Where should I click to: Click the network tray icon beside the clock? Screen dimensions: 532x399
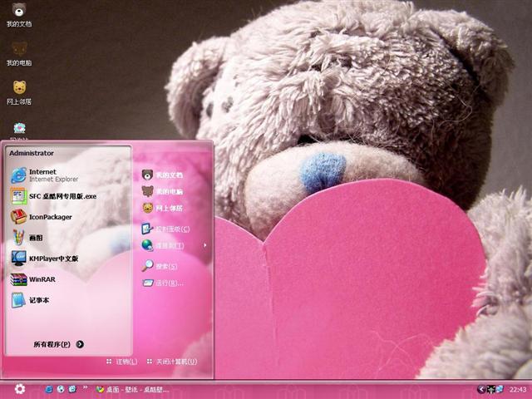tap(500, 389)
